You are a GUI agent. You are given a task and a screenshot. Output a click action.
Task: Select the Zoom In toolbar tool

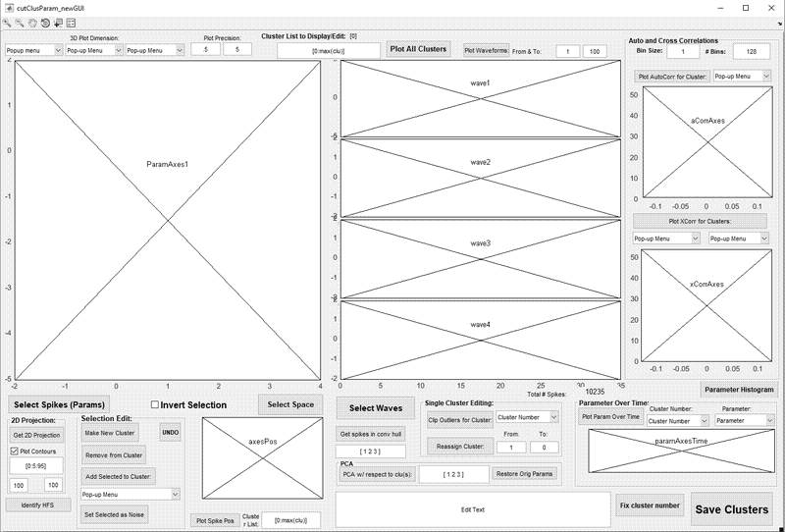[7, 23]
